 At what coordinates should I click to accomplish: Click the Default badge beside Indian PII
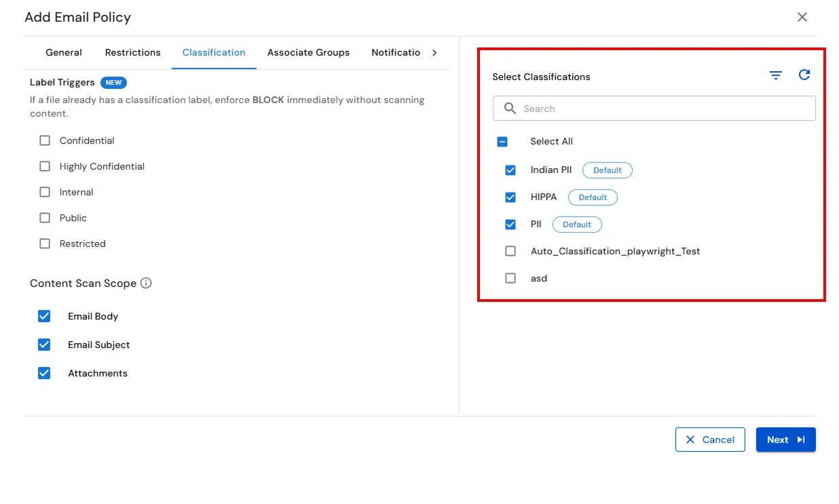pos(608,170)
